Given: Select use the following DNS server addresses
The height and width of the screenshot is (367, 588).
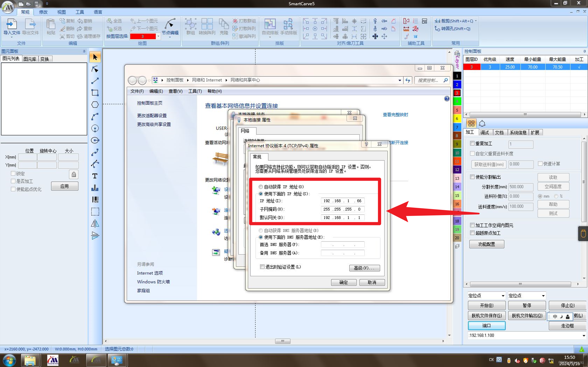Looking at the screenshot, I should click(261, 237).
